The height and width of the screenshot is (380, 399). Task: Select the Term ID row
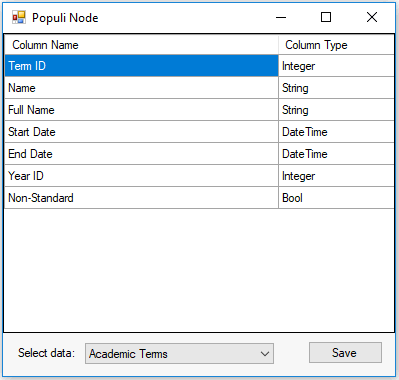point(142,66)
